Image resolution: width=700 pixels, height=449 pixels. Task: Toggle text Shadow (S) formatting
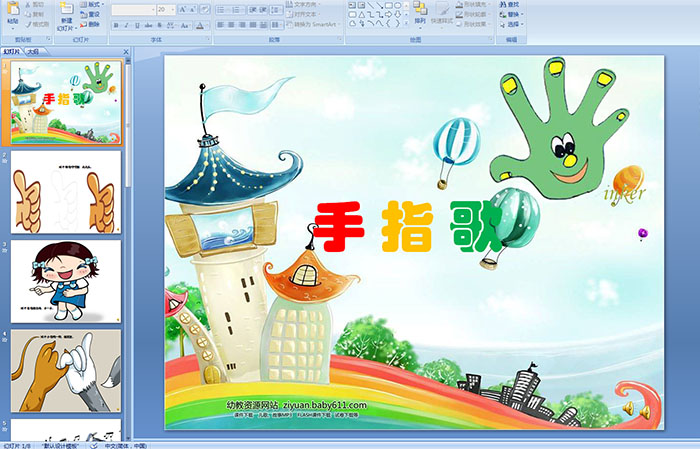pyautogui.click(x=159, y=25)
